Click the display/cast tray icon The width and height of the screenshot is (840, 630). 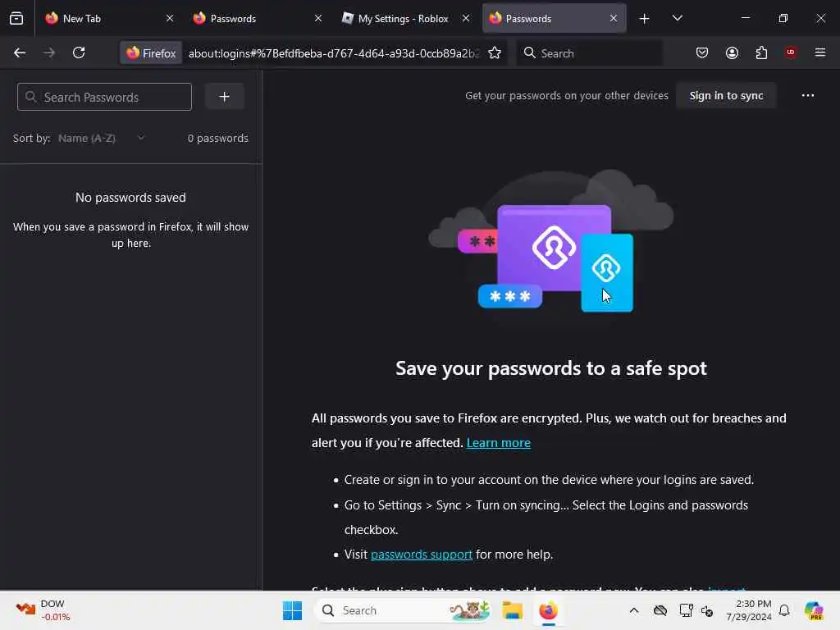(x=686, y=610)
